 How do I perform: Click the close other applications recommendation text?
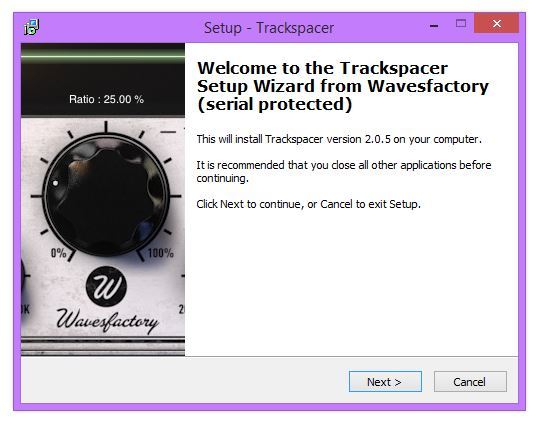click(344, 172)
